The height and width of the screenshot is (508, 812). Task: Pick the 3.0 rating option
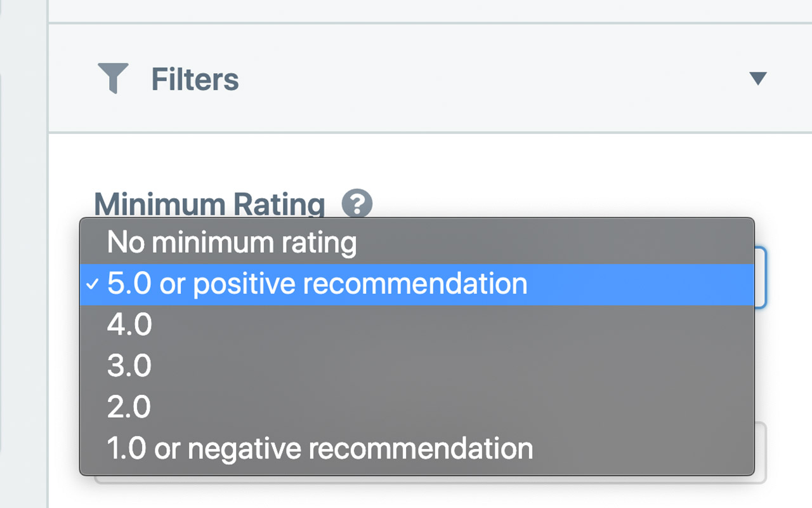129,365
